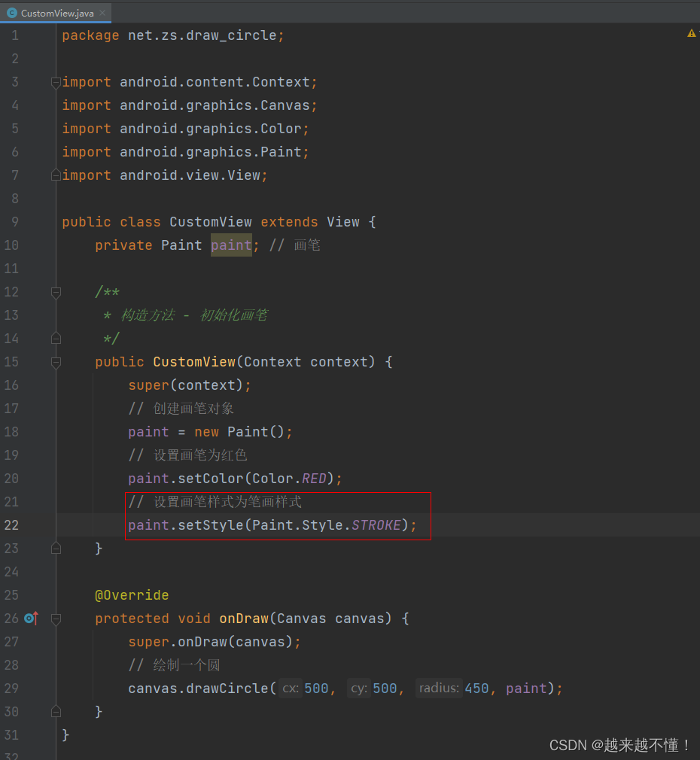The height and width of the screenshot is (760, 700).
Task: Select the CustomView.java editor tab
Action: (x=56, y=13)
